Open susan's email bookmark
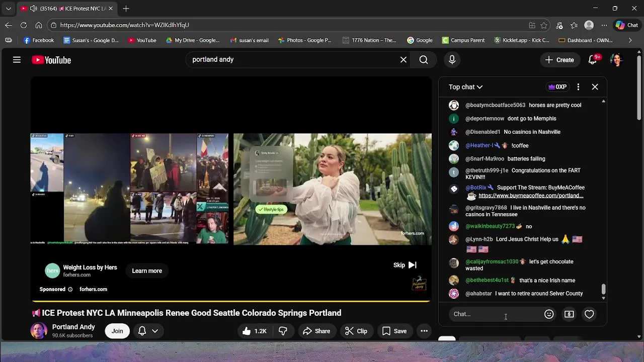This screenshot has height=362, width=644. 249,40
